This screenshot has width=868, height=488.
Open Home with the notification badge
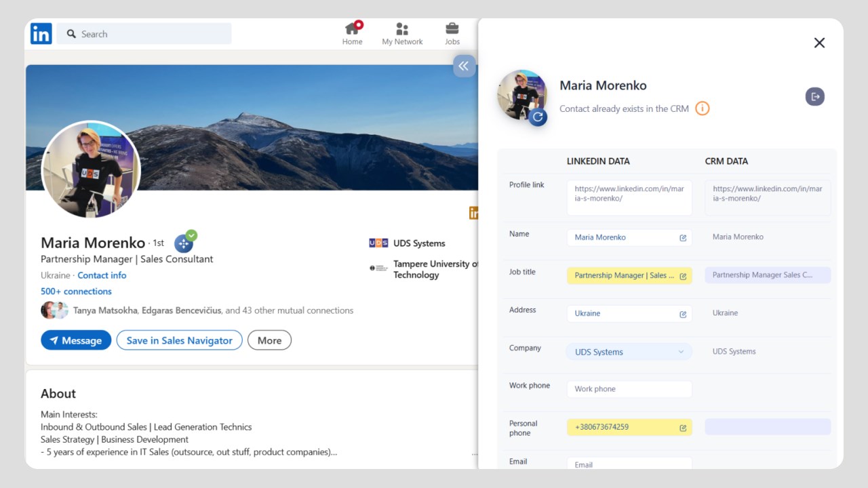tap(353, 33)
